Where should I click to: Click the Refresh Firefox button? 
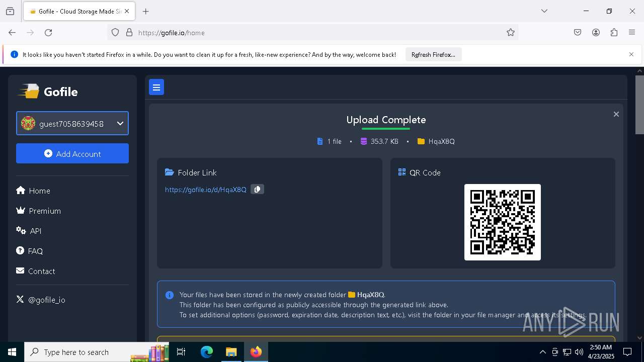click(433, 54)
